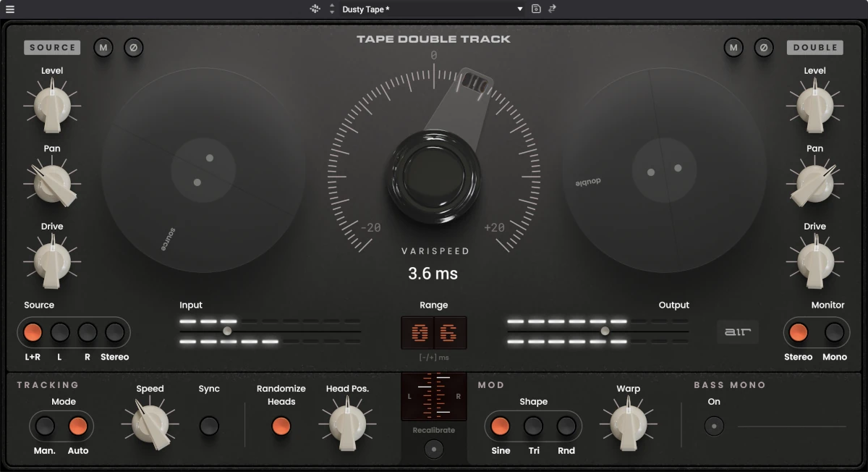Invert phase on the Double channel

[x=765, y=48]
